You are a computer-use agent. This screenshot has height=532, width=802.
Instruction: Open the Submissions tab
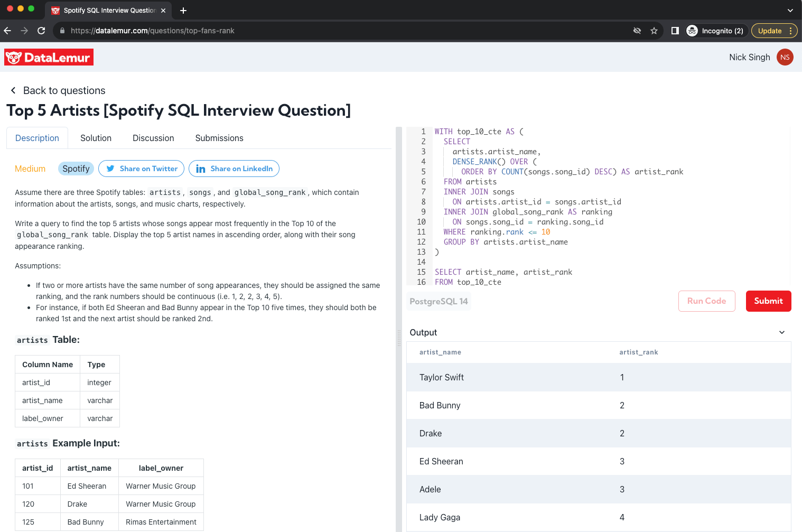pyautogui.click(x=219, y=138)
